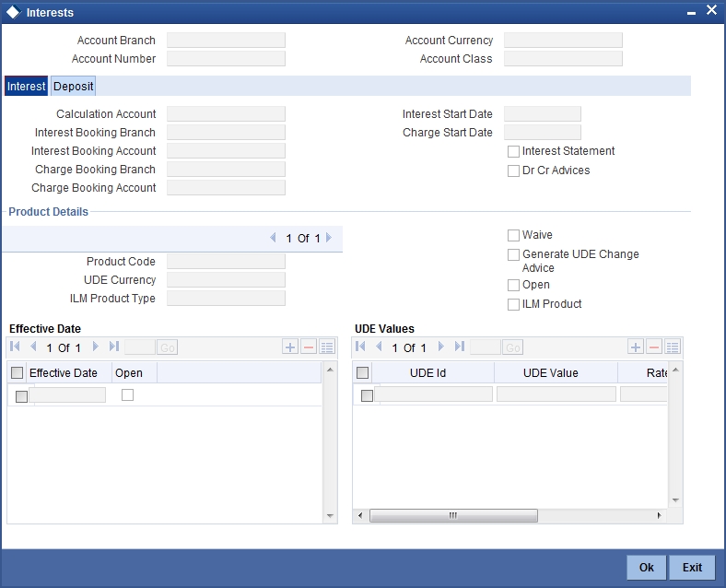Screen dimensions: 726x588
Task: Check the Waive option
Action: point(513,236)
